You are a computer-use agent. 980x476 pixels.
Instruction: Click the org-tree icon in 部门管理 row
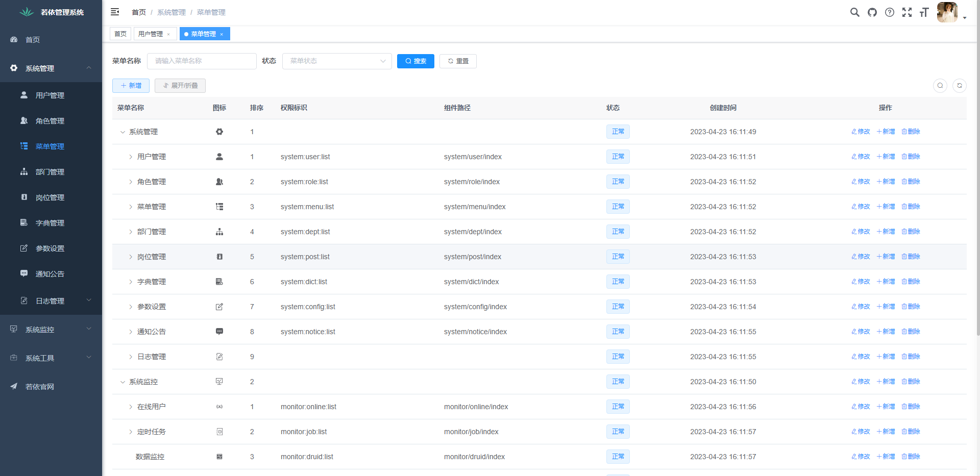click(219, 232)
